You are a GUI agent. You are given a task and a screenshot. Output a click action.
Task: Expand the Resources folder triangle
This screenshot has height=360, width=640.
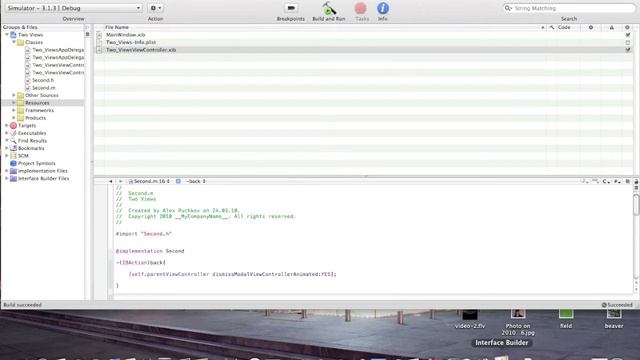click(x=13, y=103)
